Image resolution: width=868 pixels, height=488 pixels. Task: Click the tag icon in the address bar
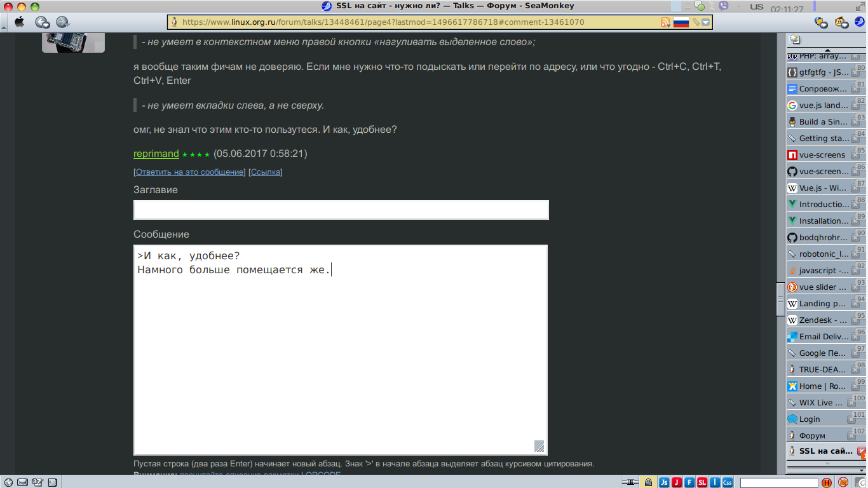point(696,22)
